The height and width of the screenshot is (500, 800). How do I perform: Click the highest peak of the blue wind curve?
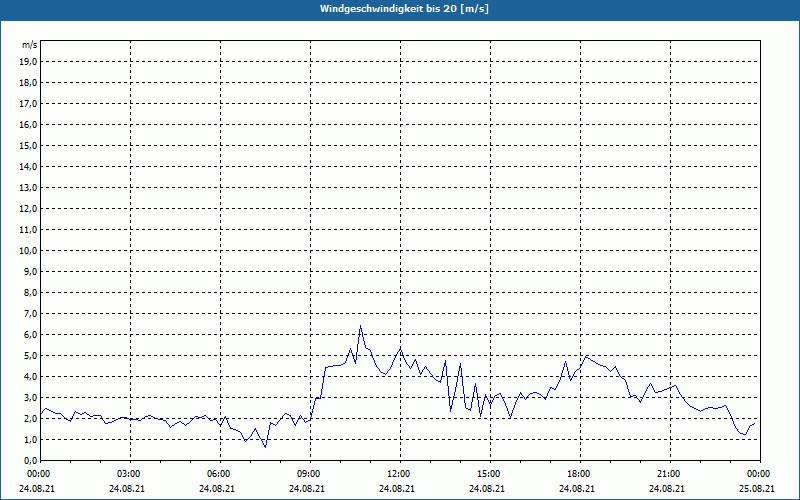pos(360,326)
